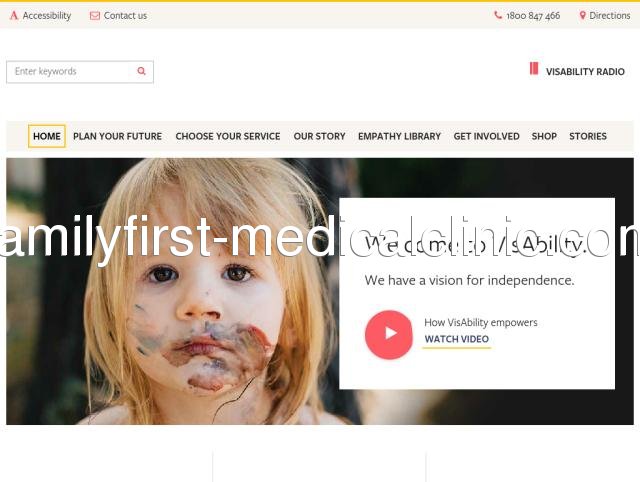Open the Stories navigation item
The image size is (640, 482).
click(588, 136)
